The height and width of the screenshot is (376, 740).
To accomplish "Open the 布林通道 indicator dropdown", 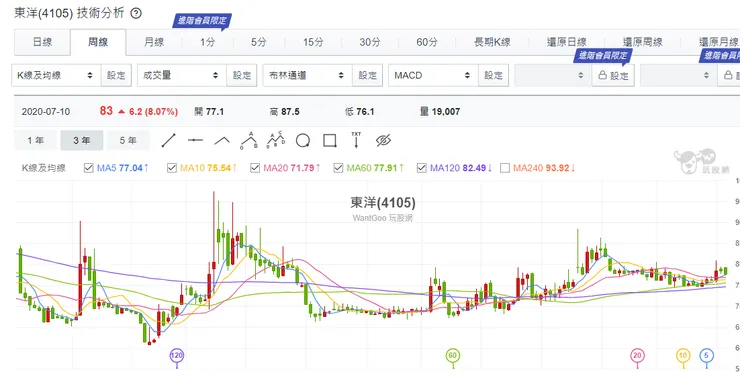I will click(307, 75).
